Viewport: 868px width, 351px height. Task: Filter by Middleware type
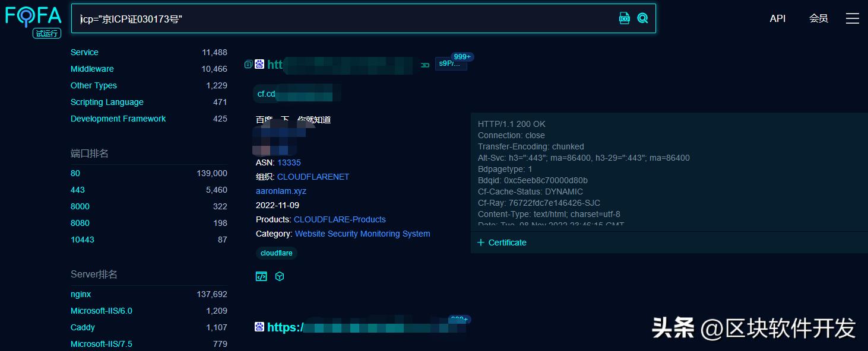[92, 69]
